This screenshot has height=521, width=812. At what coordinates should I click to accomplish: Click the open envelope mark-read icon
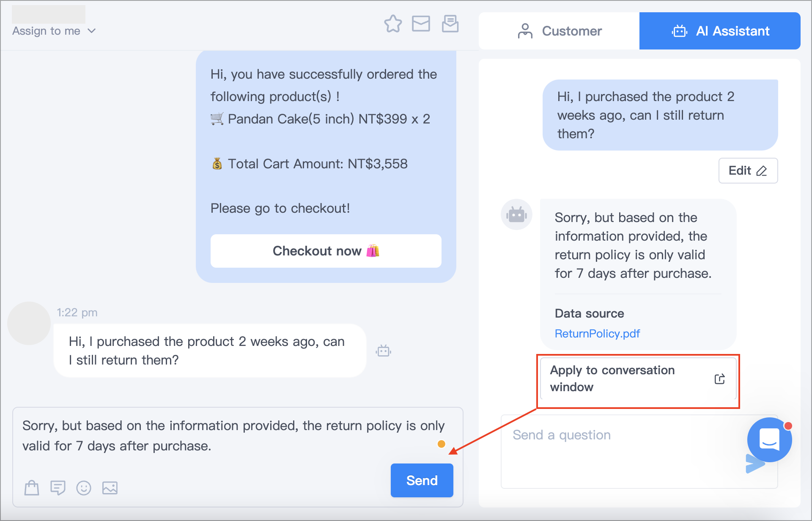(x=450, y=23)
